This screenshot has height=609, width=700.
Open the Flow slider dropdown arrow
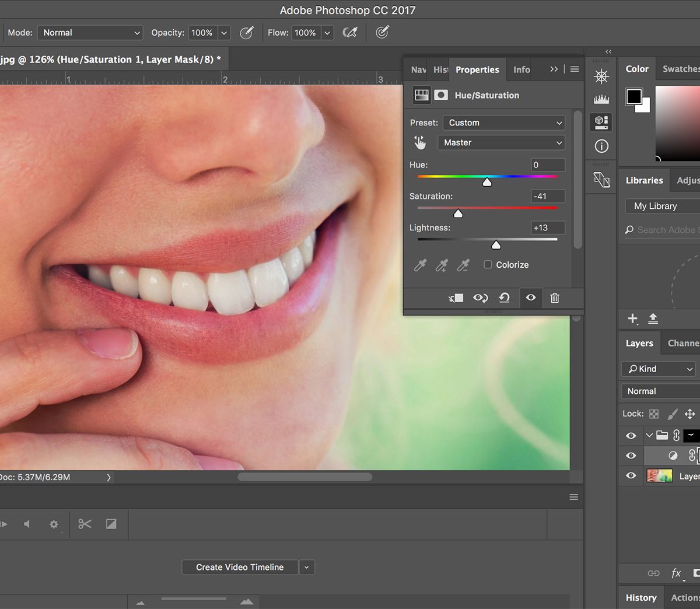(x=327, y=33)
